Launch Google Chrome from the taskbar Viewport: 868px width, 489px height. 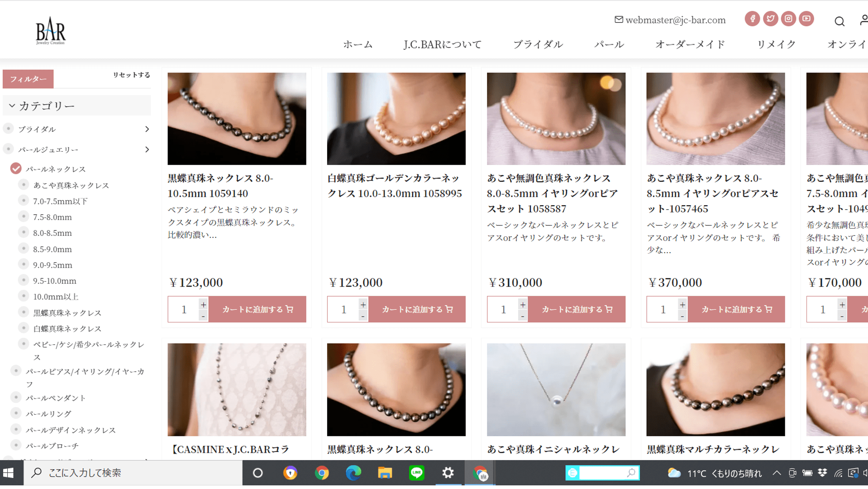point(322,473)
